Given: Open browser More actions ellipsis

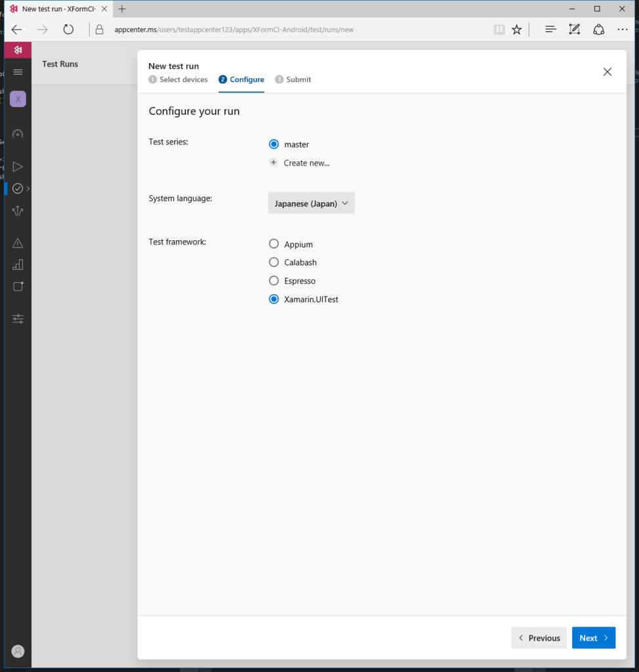Looking at the screenshot, I should (623, 29).
